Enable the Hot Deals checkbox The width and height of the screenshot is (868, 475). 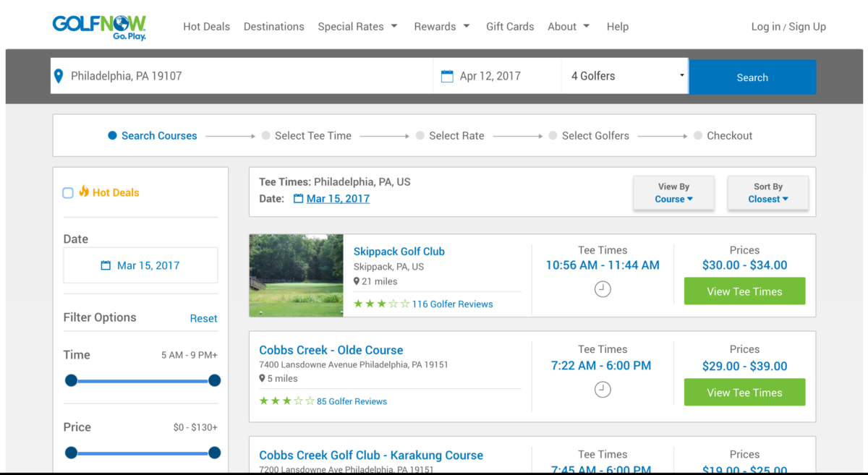tap(68, 193)
